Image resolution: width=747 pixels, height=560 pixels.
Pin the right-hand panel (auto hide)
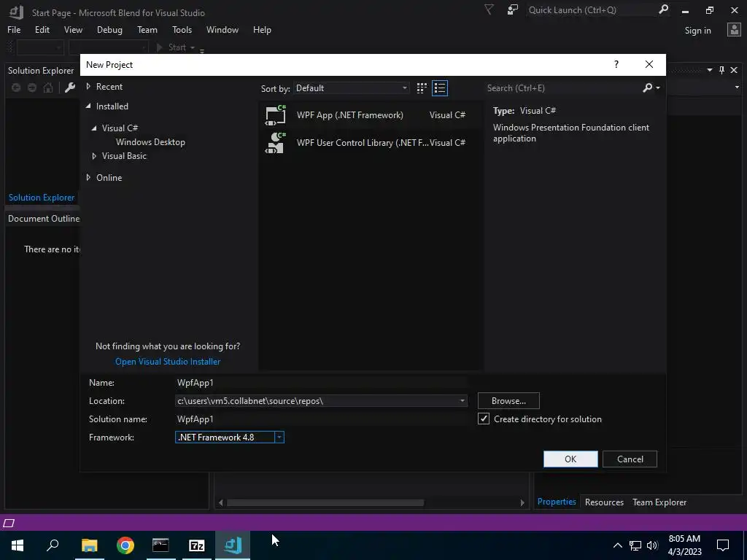[721, 70]
